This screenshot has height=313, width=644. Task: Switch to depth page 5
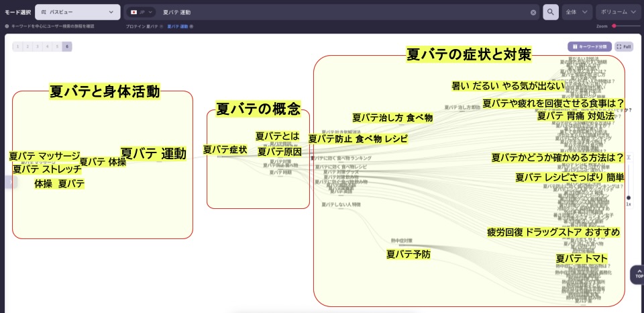57,46
